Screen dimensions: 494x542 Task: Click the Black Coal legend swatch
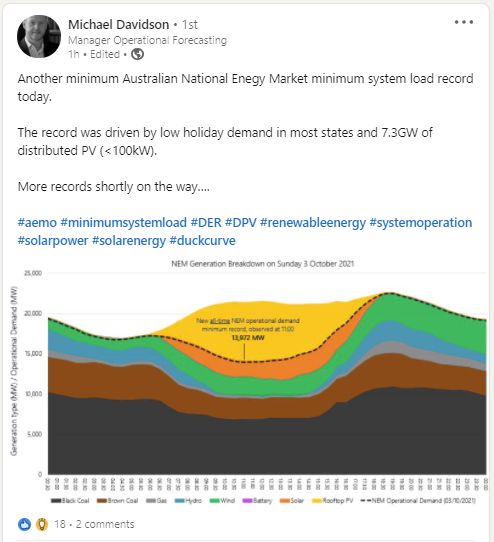pos(56,501)
